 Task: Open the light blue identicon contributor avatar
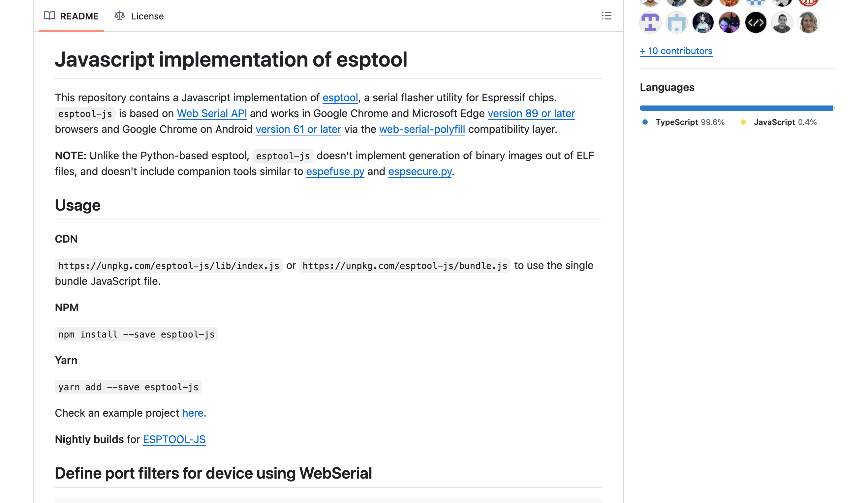coord(676,23)
